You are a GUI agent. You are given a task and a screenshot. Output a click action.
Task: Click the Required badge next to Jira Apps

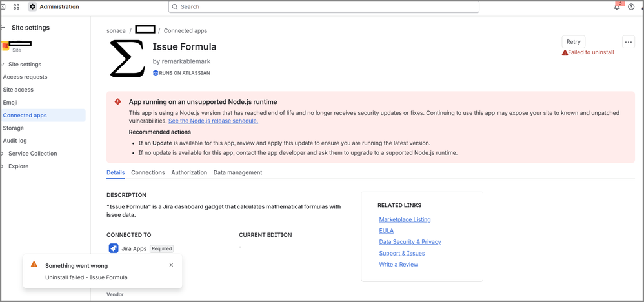(x=161, y=248)
